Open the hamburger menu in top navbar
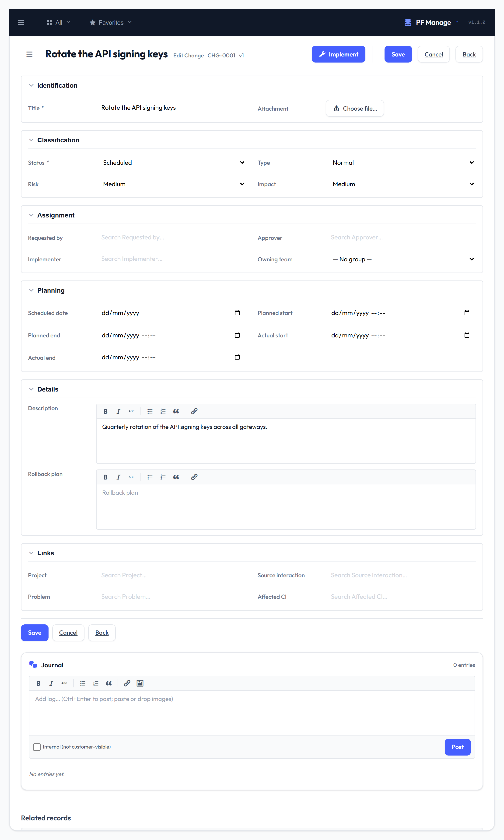 click(x=21, y=22)
